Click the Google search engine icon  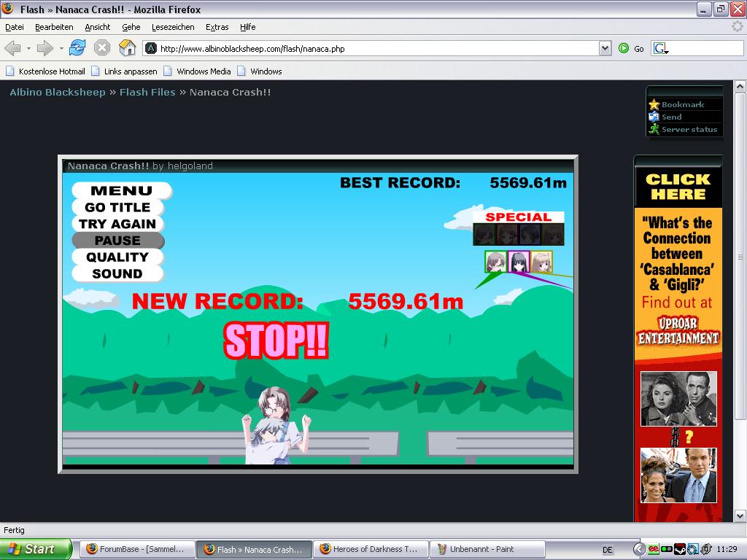click(660, 49)
